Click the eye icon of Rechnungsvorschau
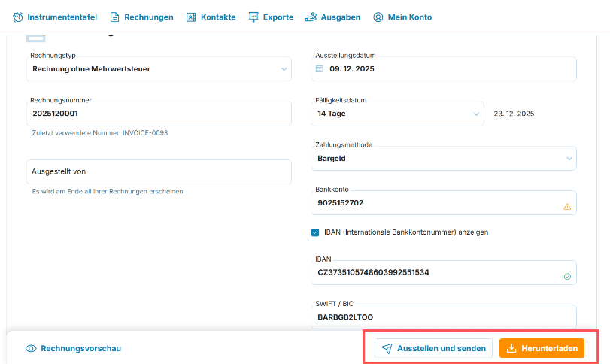Screen dimensions: 610x364 pos(31,348)
